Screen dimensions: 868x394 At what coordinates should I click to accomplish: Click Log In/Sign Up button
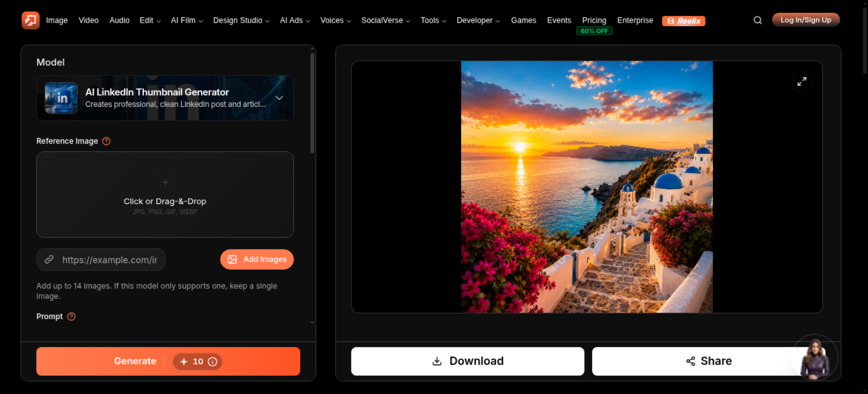point(806,20)
